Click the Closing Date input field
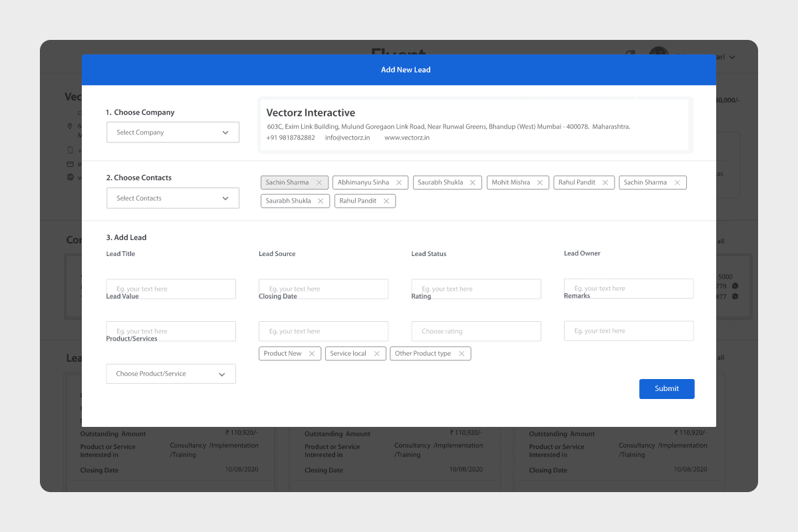The image size is (798, 532). click(323, 331)
